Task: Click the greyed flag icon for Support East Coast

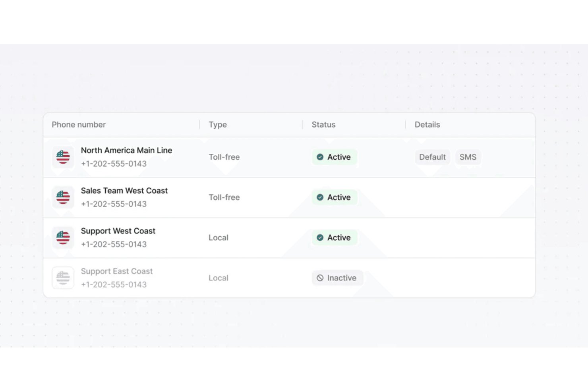Action: click(63, 278)
